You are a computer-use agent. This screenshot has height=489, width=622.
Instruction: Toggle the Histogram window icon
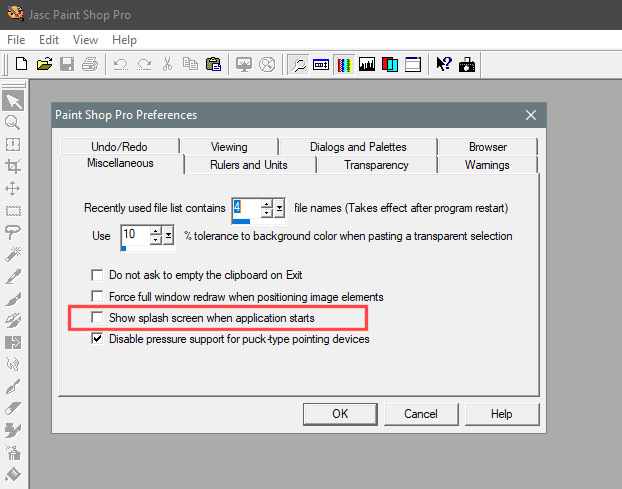(367, 64)
